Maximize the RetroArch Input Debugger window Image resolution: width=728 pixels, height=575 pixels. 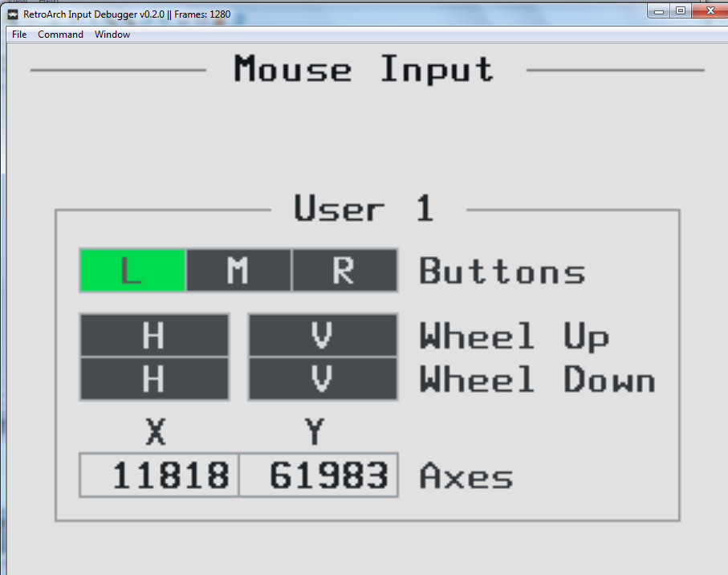pos(681,11)
